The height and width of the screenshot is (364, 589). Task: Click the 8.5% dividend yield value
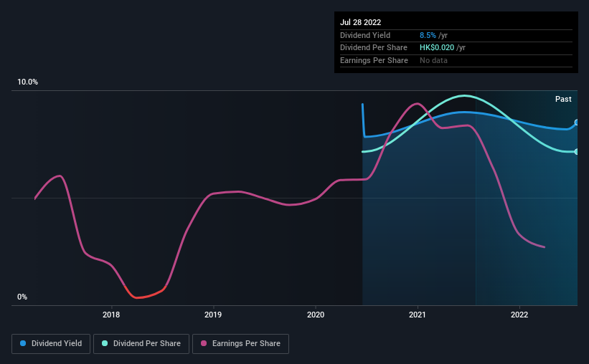(428, 35)
